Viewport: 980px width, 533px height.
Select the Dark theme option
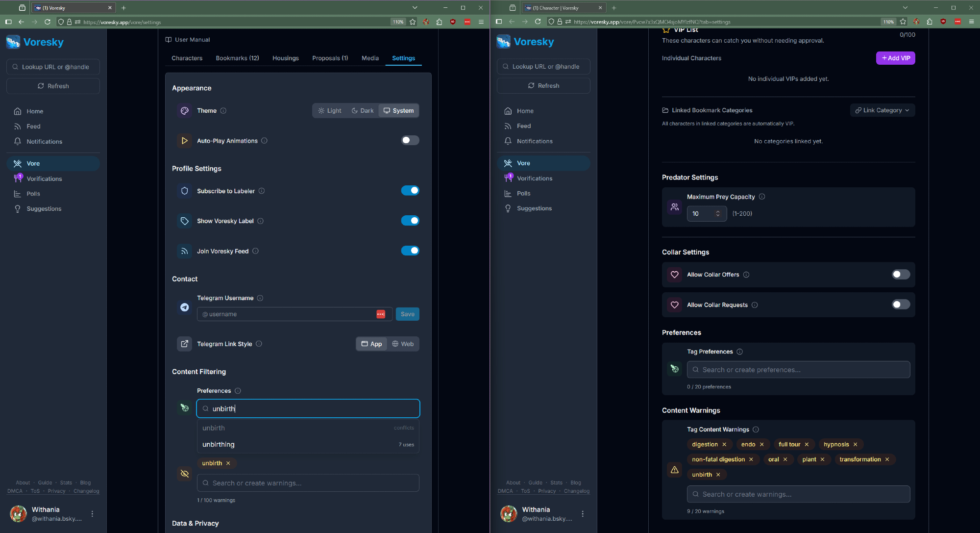coord(363,111)
